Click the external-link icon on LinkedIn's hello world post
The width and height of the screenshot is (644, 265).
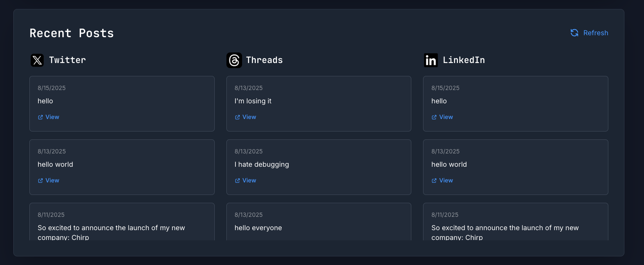tap(434, 180)
